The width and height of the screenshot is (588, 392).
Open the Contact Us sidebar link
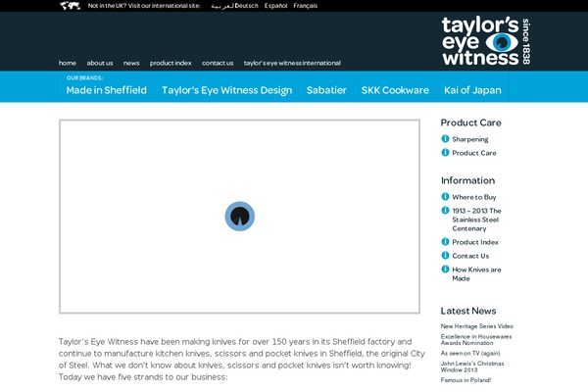pyautogui.click(x=470, y=256)
